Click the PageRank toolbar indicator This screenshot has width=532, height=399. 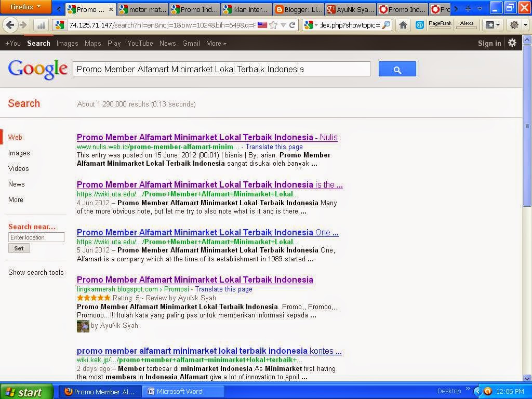coord(440,24)
